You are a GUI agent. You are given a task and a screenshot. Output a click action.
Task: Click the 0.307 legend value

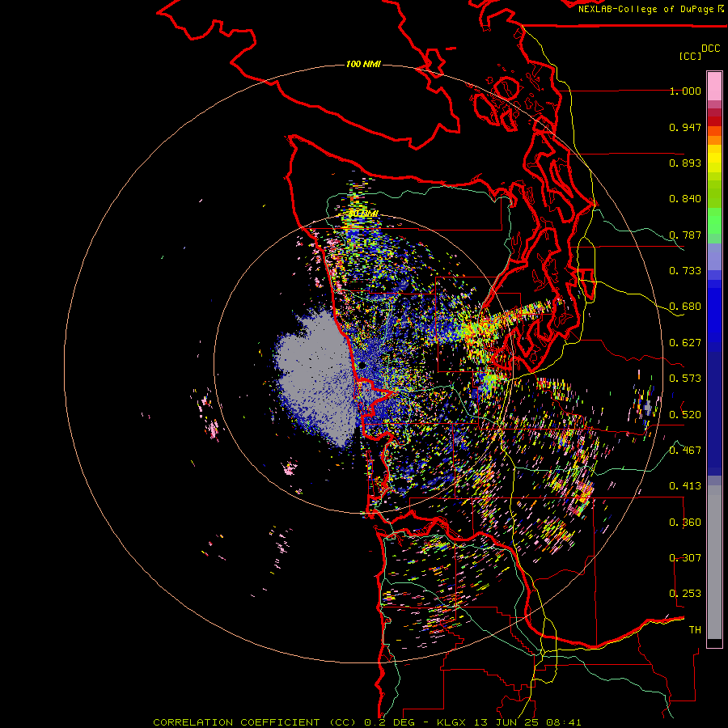click(685, 557)
